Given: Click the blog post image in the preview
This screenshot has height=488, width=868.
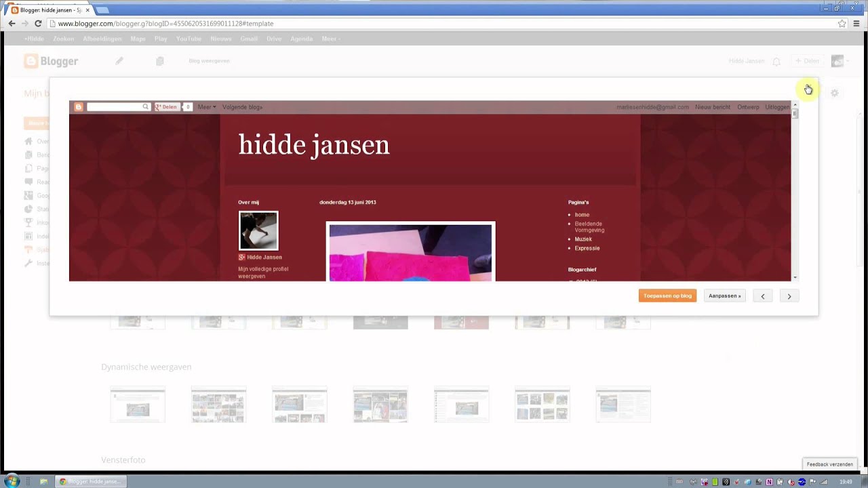Looking at the screenshot, I should pyautogui.click(x=411, y=252).
